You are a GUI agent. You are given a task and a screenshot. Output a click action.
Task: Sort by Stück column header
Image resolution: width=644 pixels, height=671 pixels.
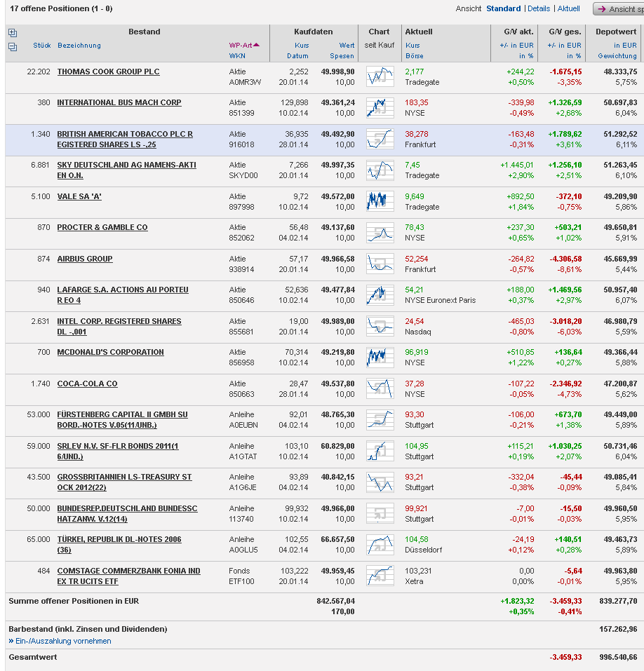pos(42,46)
